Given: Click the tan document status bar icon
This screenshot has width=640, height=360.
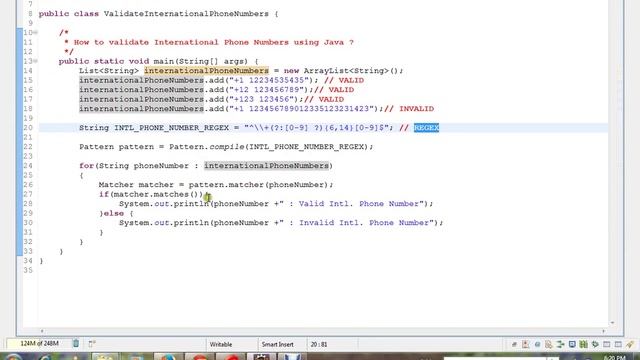Looking at the screenshot, I should (x=549, y=344).
